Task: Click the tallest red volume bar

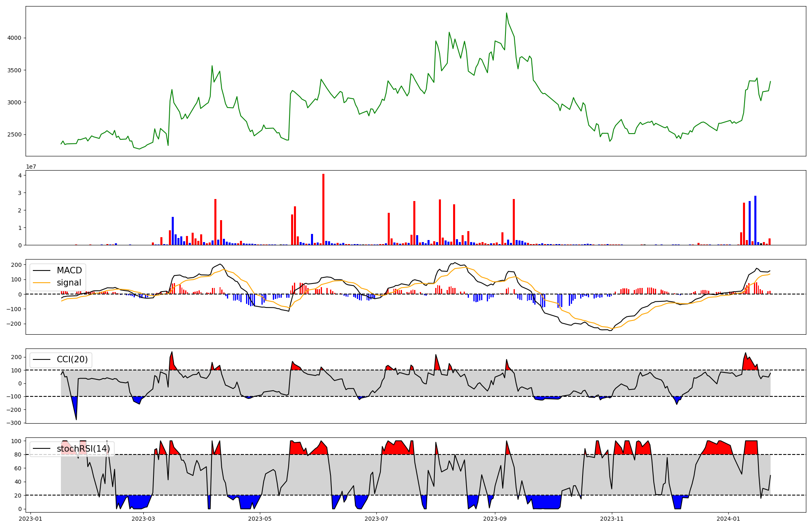Action: click(x=323, y=210)
